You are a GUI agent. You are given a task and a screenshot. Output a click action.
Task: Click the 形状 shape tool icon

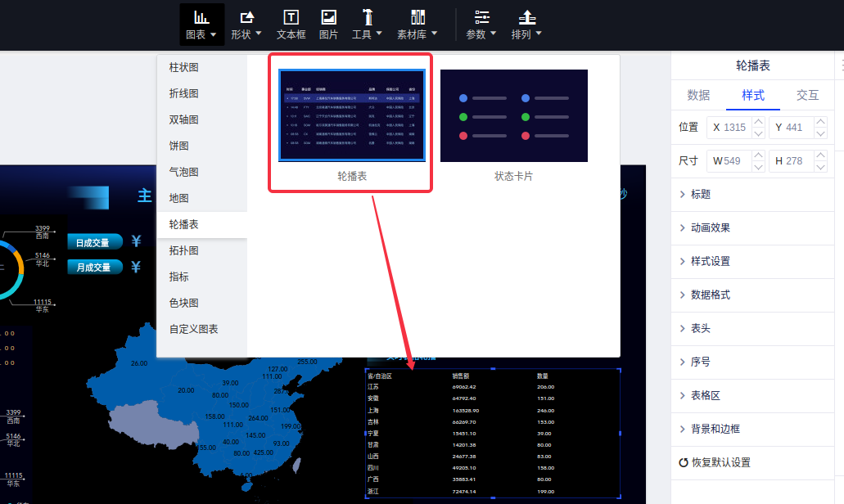tap(246, 17)
